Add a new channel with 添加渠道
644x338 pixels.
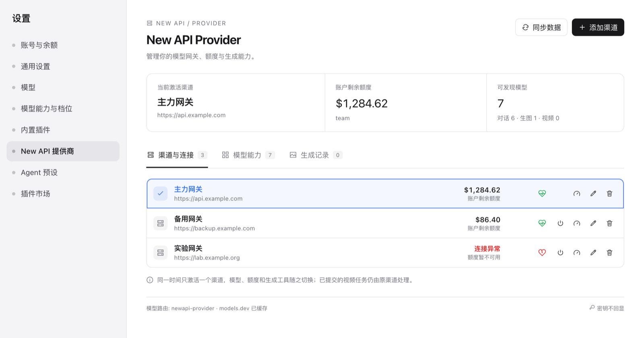(x=598, y=27)
